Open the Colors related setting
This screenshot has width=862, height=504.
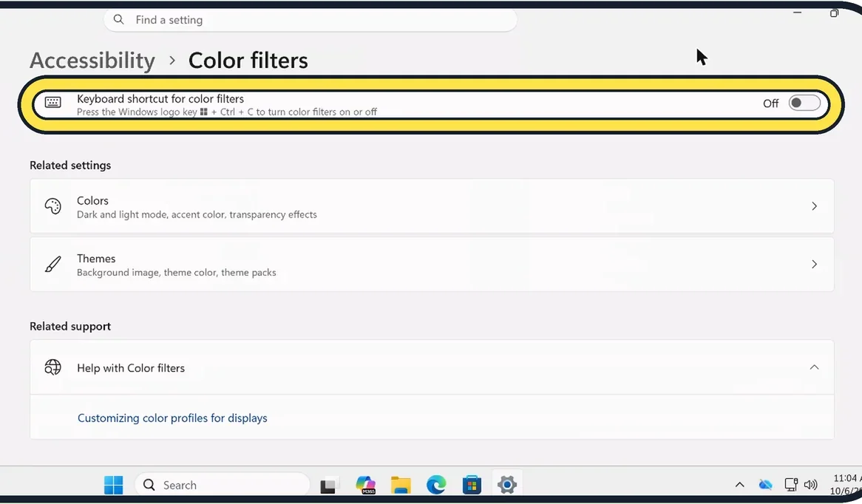[432, 206]
